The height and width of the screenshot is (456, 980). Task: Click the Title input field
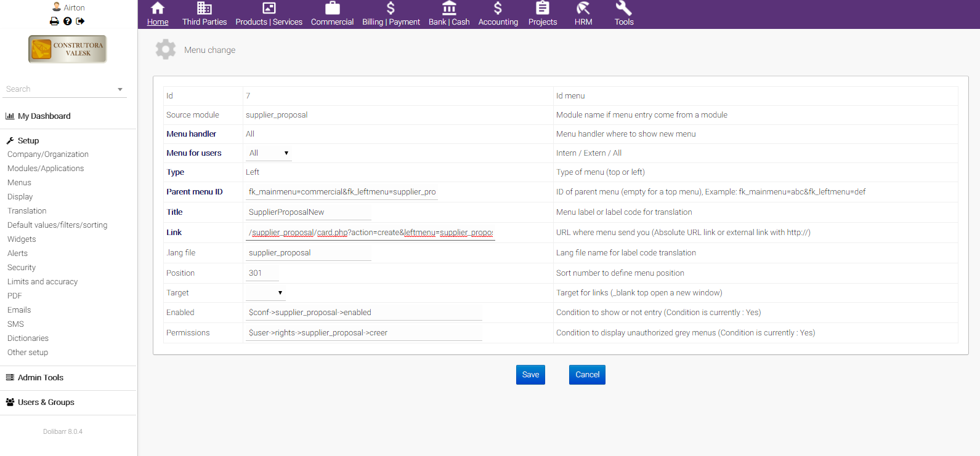tap(309, 212)
